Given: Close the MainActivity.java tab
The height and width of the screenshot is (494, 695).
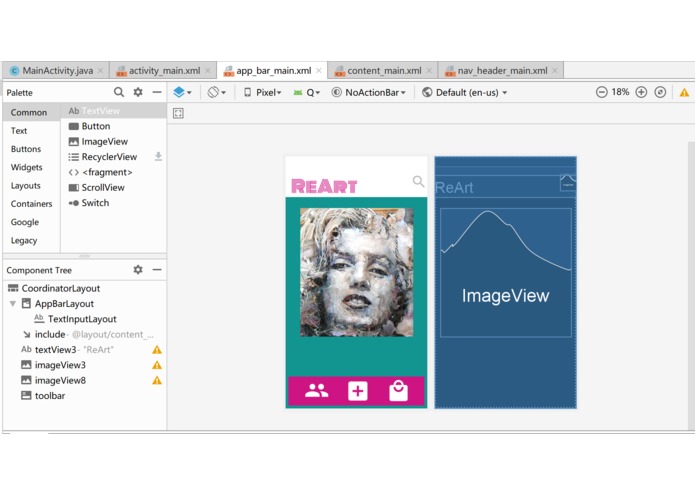Looking at the screenshot, I should point(101,70).
